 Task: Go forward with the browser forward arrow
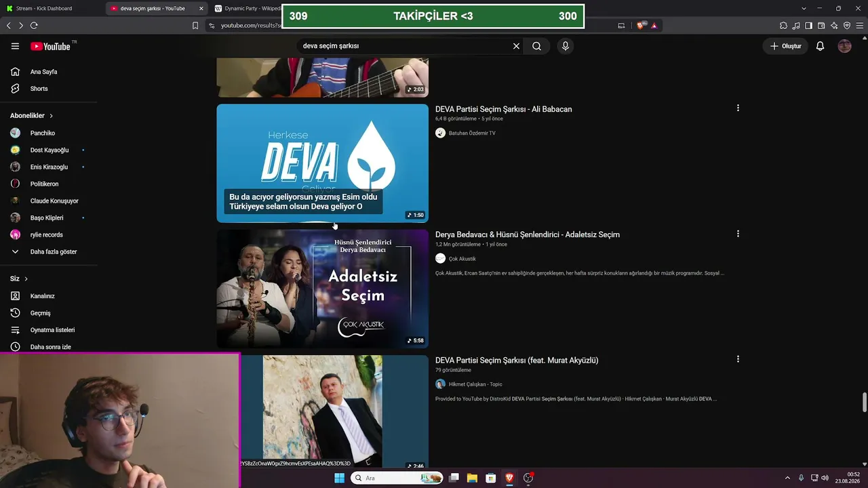[x=21, y=26]
